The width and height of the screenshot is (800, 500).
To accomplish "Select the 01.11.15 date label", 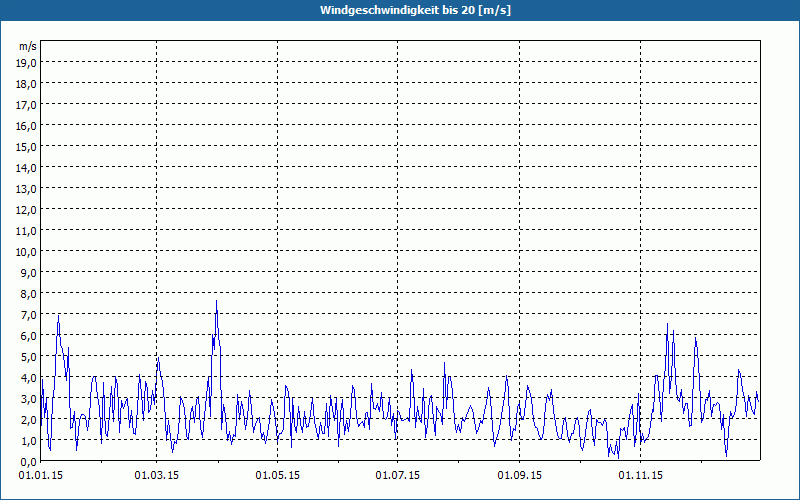I will pos(639,474).
